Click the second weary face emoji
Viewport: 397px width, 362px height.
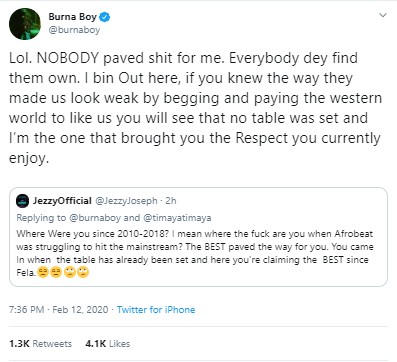[x=56, y=273]
